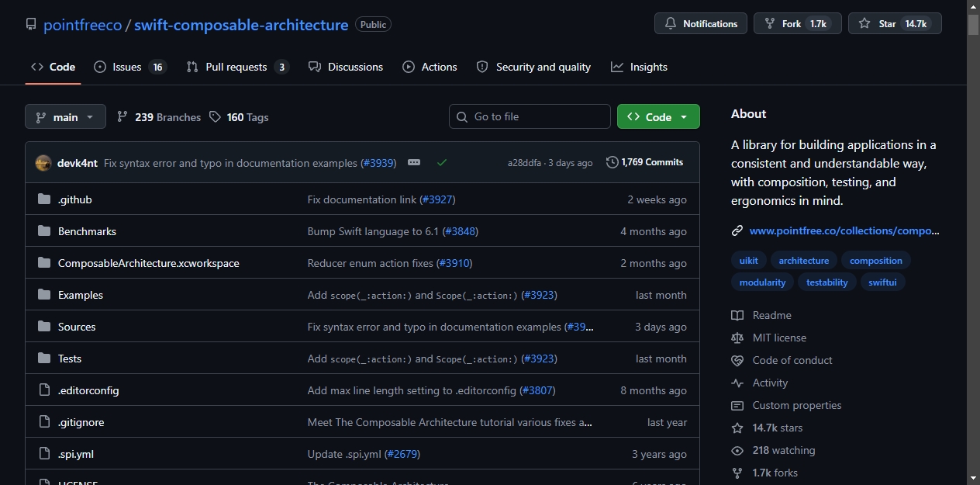This screenshot has height=485, width=980.
Task: Click the .spi.yml file icon
Action: click(44, 454)
